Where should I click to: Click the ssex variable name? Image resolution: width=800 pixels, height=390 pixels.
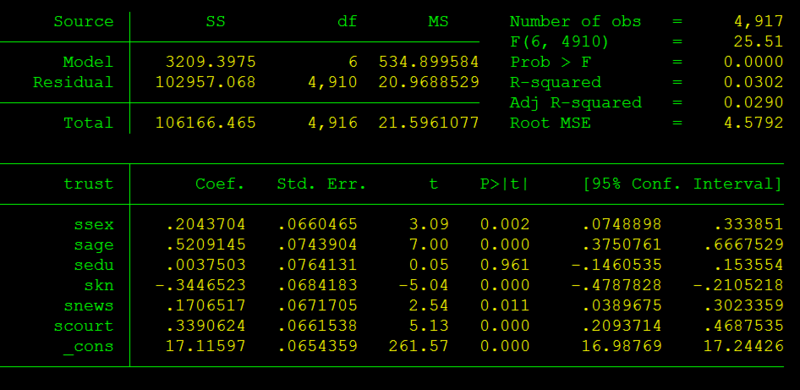(x=93, y=225)
